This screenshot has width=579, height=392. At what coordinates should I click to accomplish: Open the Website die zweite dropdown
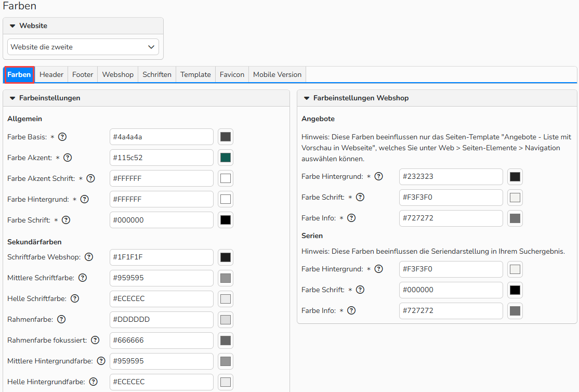pyautogui.click(x=83, y=47)
